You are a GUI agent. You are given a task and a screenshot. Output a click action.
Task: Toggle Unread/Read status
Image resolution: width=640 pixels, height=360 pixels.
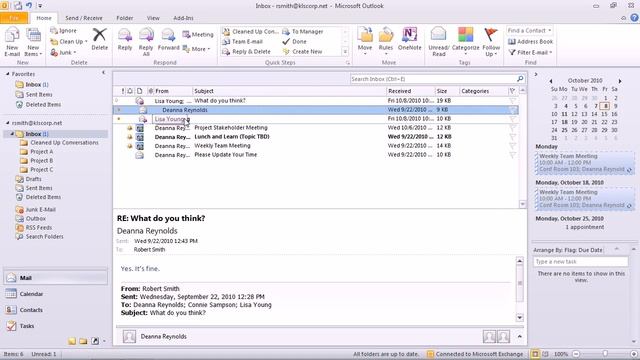coord(438,42)
